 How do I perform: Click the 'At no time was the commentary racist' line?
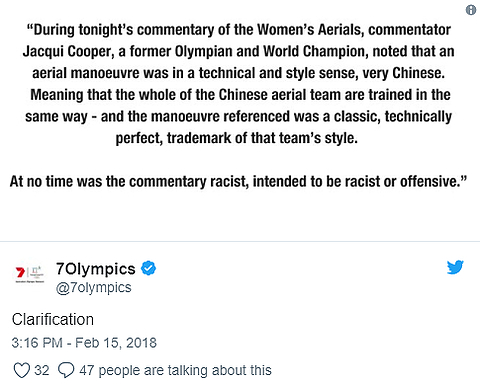[238, 182]
